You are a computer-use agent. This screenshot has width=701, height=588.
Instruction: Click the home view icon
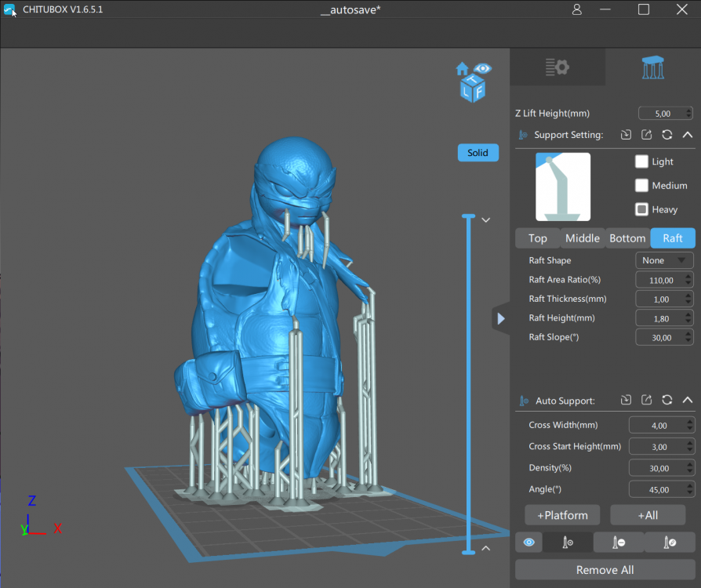click(x=463, y=69)
